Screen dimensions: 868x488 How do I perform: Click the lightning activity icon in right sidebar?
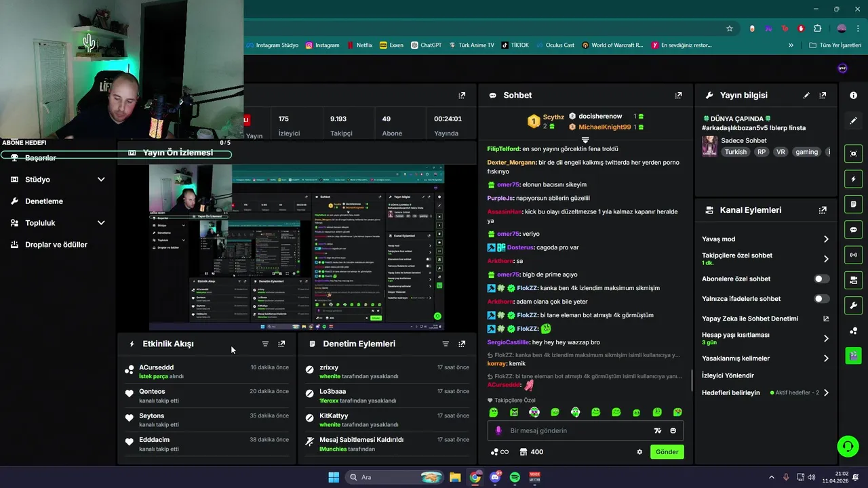853,179
